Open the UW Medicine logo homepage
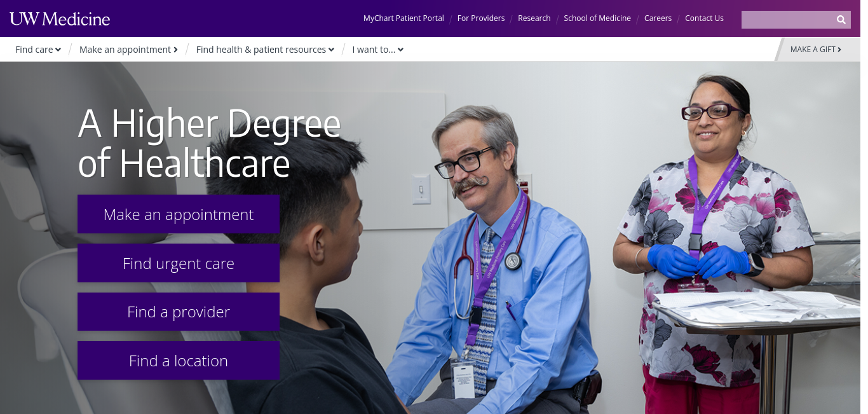The image size is (868, 414). (x=60, y=19)
